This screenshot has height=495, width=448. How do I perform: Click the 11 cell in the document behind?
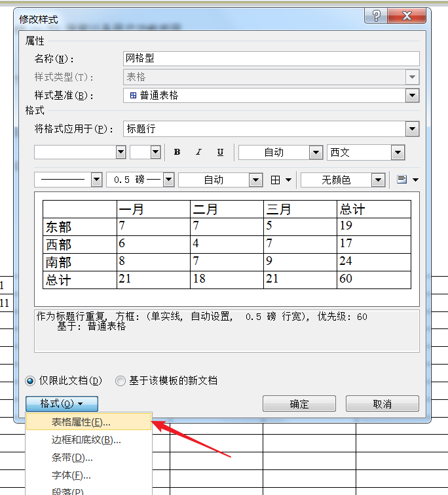click(x=7, y=303)
